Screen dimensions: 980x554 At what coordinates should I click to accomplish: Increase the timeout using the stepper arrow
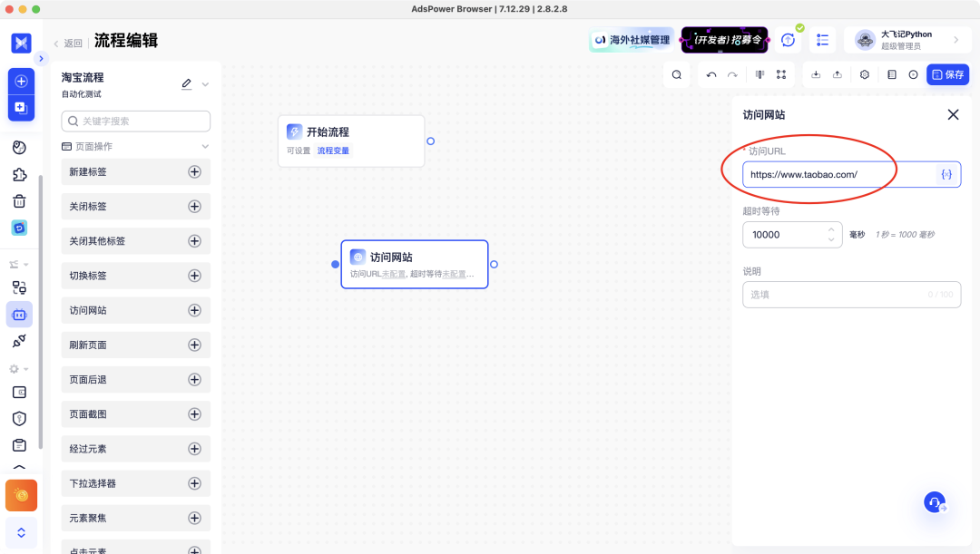pyautogui.click(x=829, y=229)
